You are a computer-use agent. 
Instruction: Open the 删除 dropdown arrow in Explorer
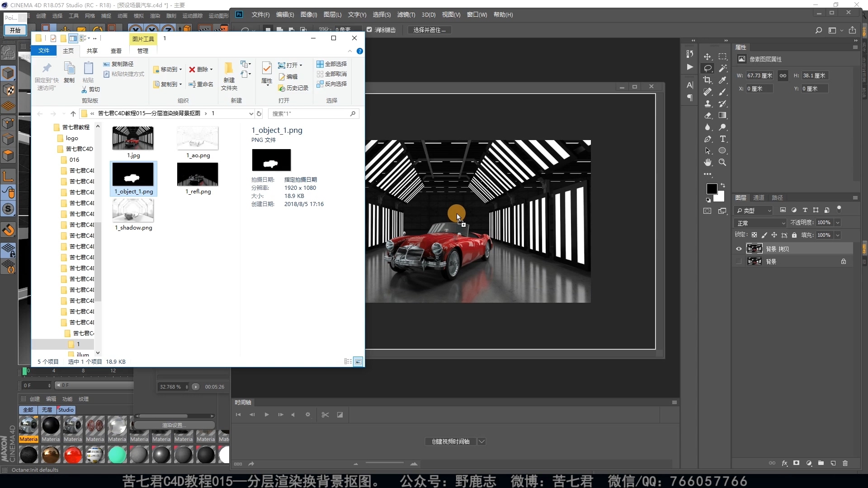click(x=211, y=70)
